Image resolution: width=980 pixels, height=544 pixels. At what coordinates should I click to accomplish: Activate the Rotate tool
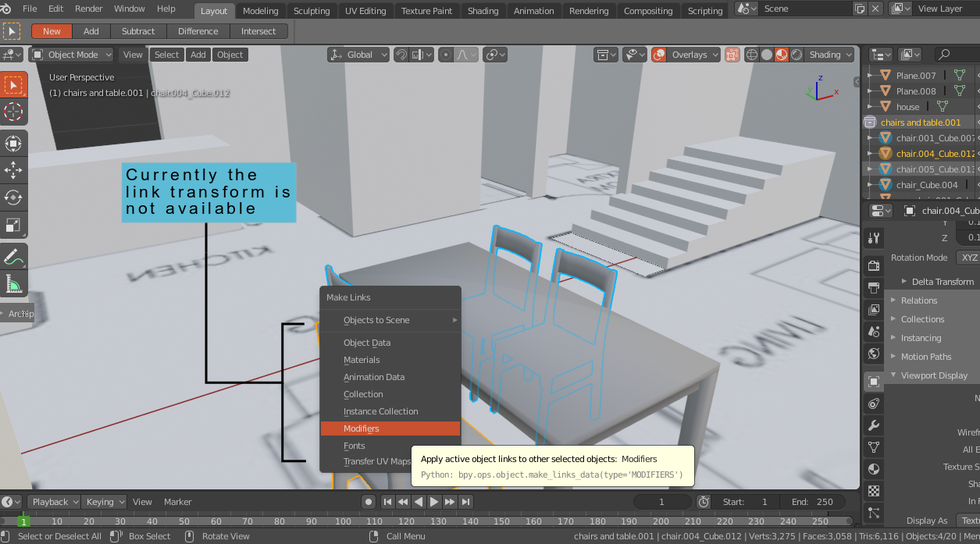point(13,197)
